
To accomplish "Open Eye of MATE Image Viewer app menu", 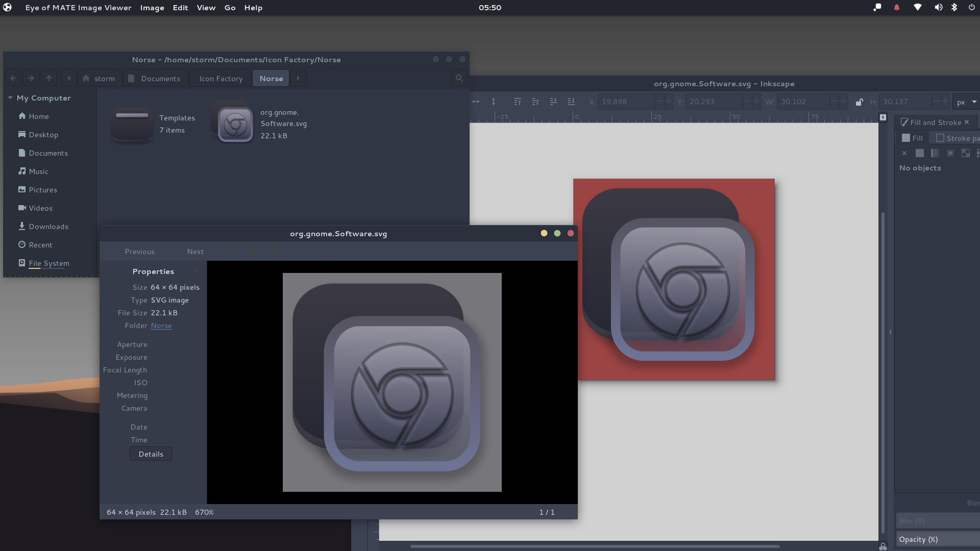I will pyautogui.click(x=79, y=8).
